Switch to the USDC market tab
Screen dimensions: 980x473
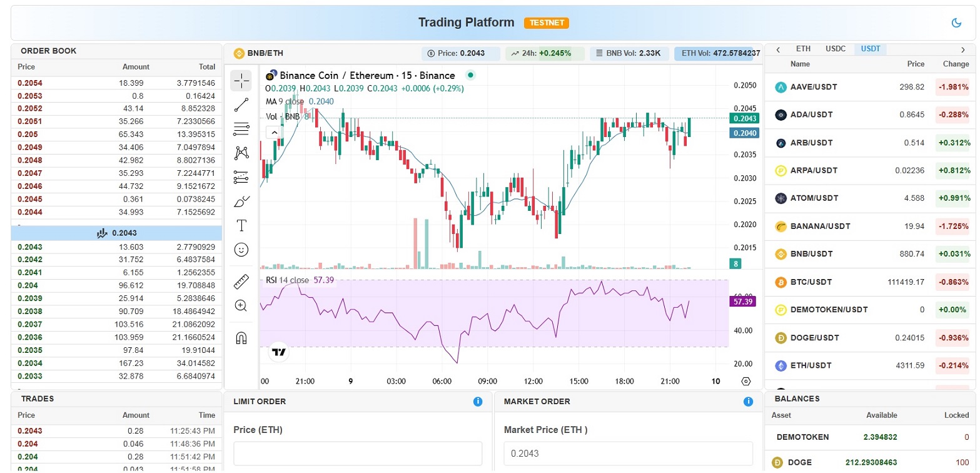(x=835, y=49)
